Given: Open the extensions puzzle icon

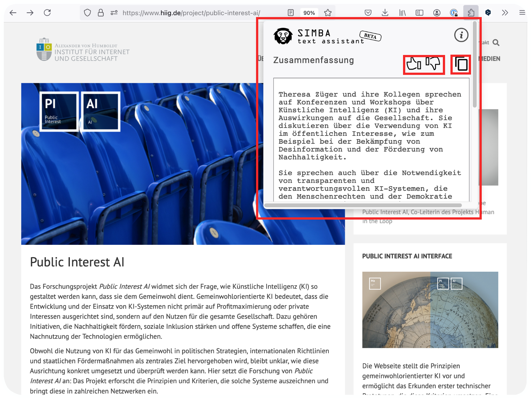Looking at the screenshot, I should pyautogui.click(x=471, y=13).
